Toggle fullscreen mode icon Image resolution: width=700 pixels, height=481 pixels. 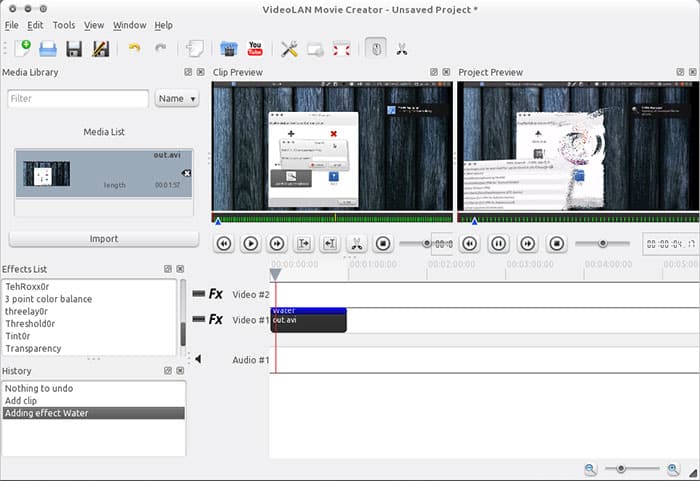[342, 49]
